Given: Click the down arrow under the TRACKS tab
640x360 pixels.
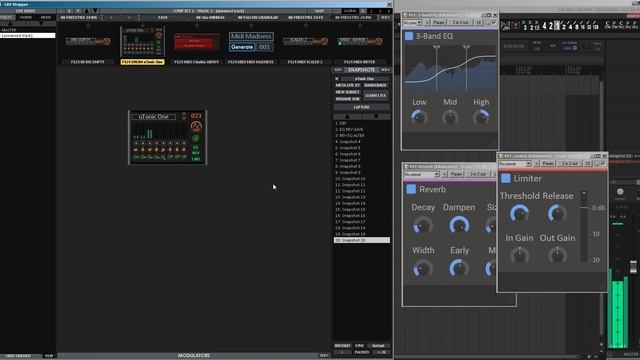Looking at the screenshot, I should [41, 24].
